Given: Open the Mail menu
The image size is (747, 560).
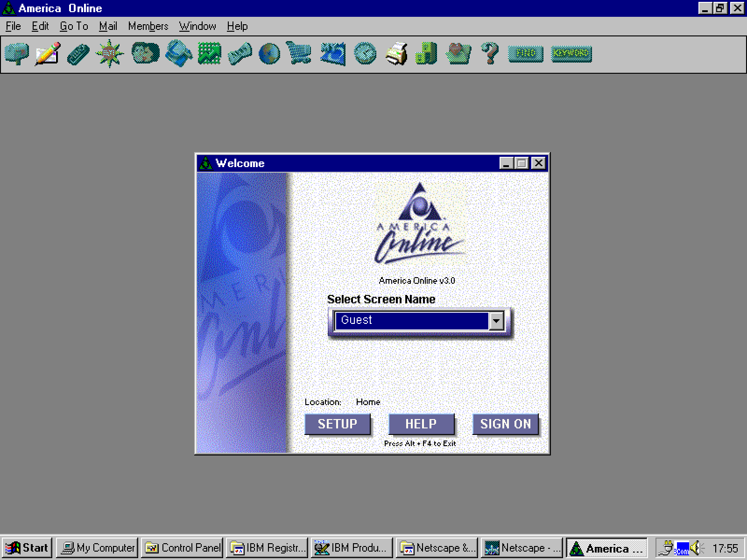Looking at the screenshot, I should pyautogui.click(x=108, y=26).
